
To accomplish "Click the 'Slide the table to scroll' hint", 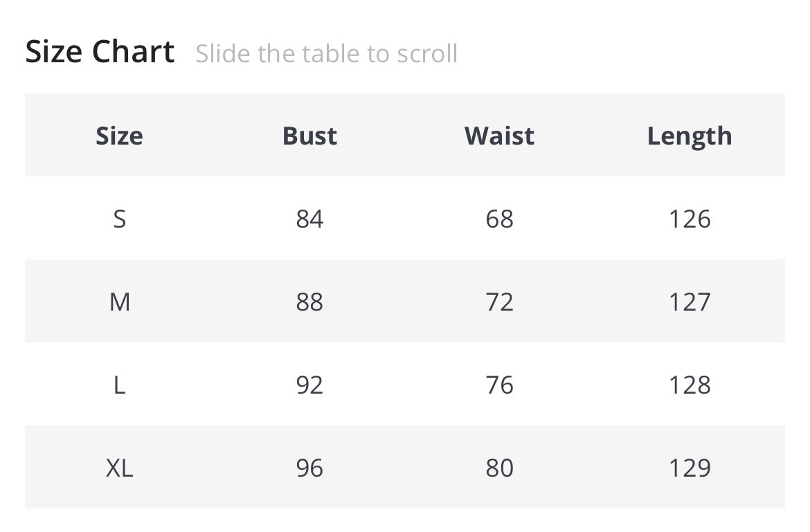I will 326,54.
